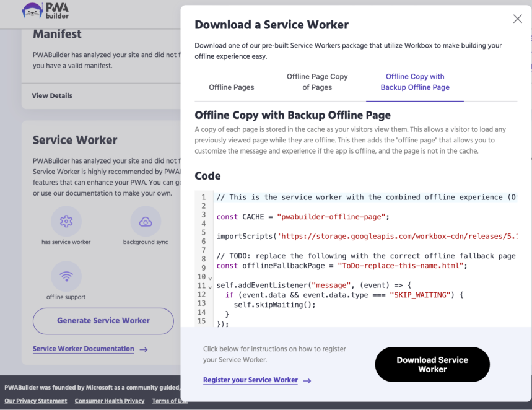Viewport: 532px width, 410px height.
Task: Open Our Privacy Statement link
Action: tap(36, 401)
